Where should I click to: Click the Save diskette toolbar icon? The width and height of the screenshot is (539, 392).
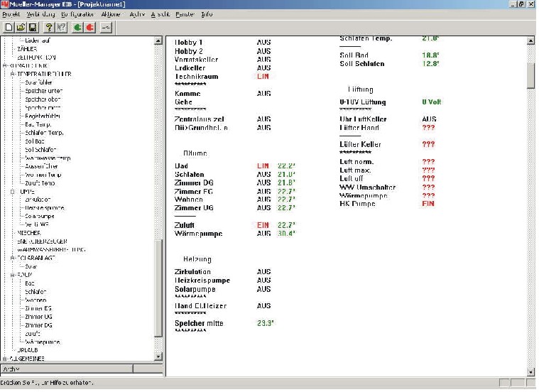33,27
